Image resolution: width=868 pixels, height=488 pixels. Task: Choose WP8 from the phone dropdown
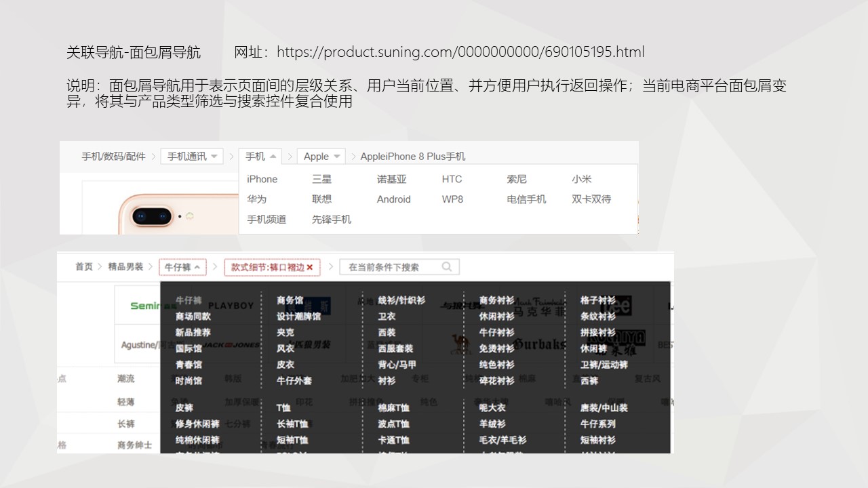[x=452, y=199]
